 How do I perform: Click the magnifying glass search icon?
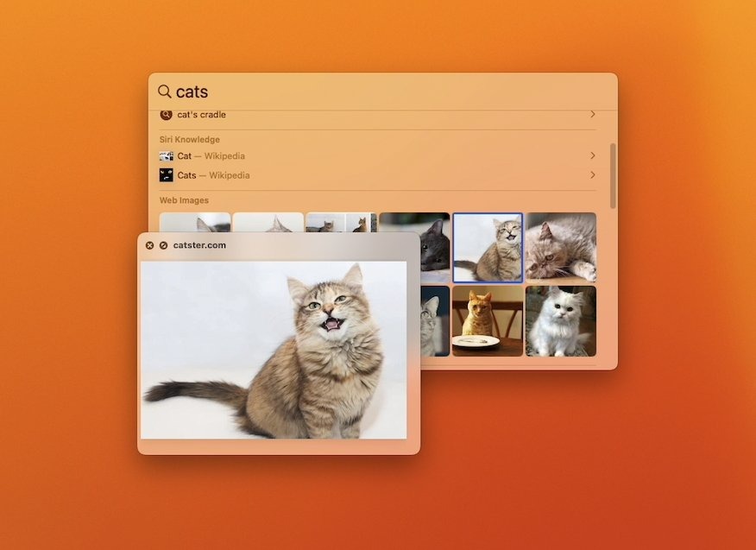(164, 92)
